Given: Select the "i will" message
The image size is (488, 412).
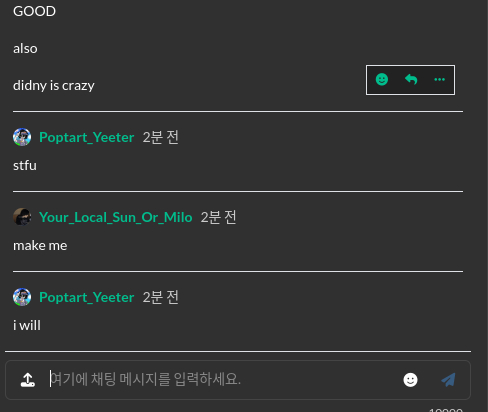Looking at the screenshot, I should tap(27, 326).
